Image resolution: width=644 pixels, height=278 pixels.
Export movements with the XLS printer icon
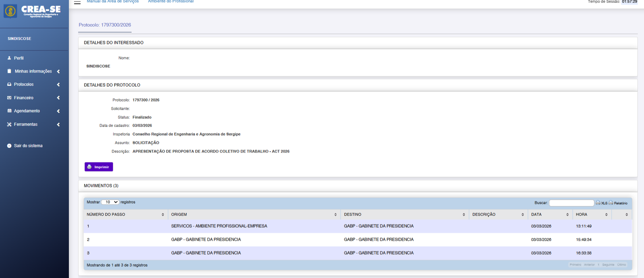pos(598,203)
